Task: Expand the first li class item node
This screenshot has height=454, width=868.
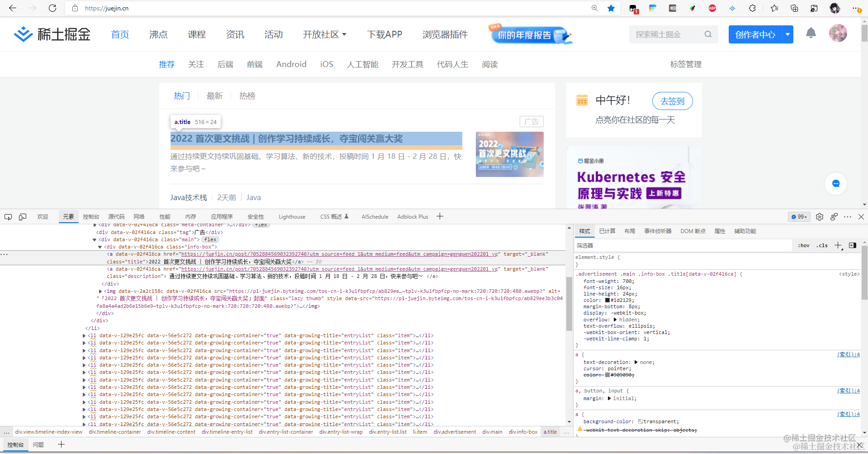Action: 84,336
